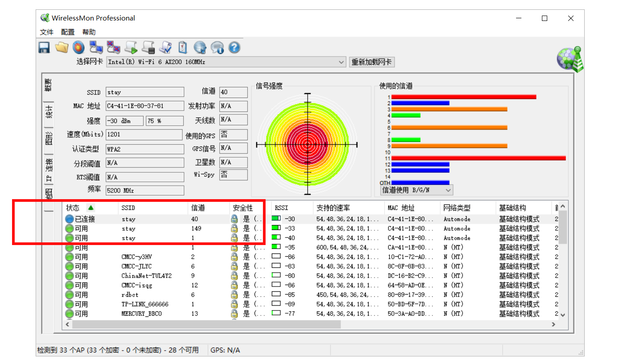Viewport: 623px width, 364px height.
Task: Click center of the signal strength radar
Action: point(307,144)
